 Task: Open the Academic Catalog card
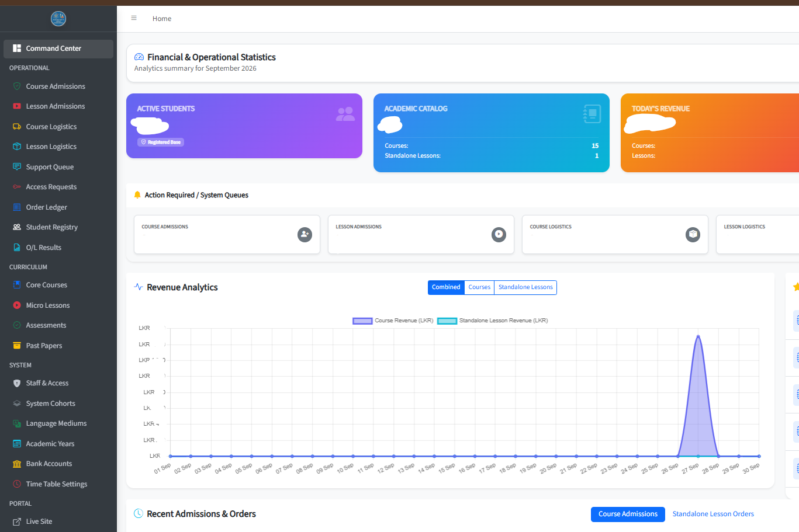[x=492, y=133]
